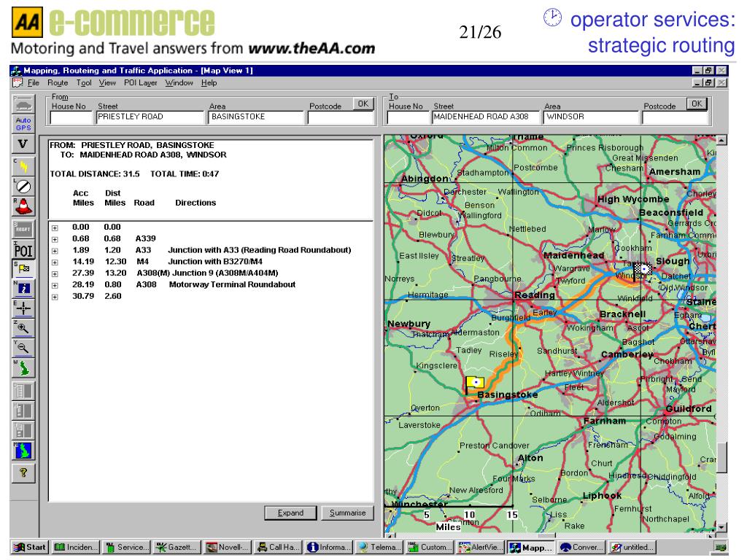Open the POI Layer menu

click(141, 83)
